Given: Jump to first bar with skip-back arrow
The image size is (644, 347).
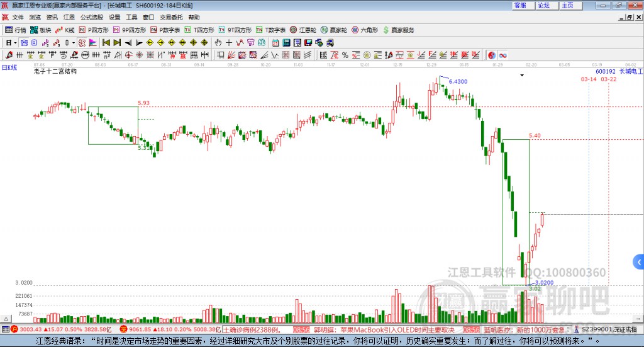Looking at the screenshot, I should [106, 43].
